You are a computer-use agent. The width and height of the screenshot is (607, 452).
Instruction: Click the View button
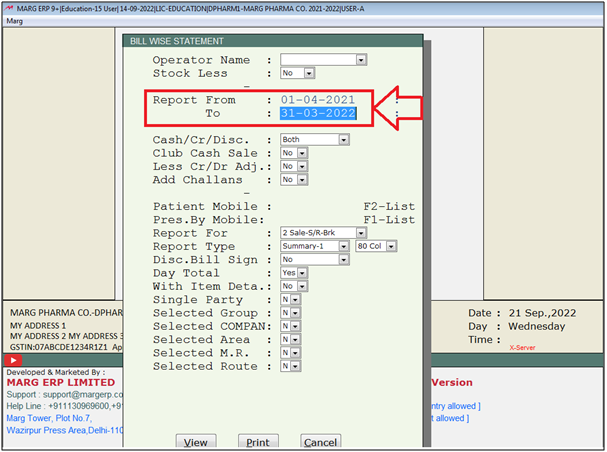pyautogui.click(x=196, y=442)
